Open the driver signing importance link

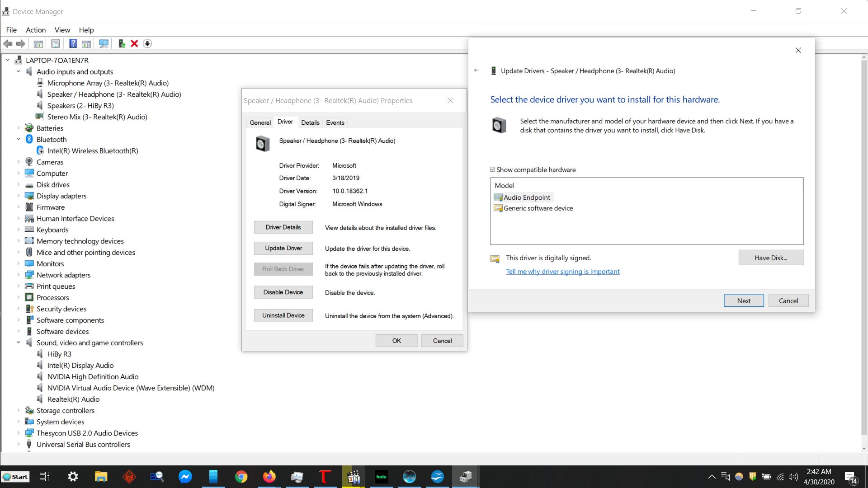click(x=562, y=271)
